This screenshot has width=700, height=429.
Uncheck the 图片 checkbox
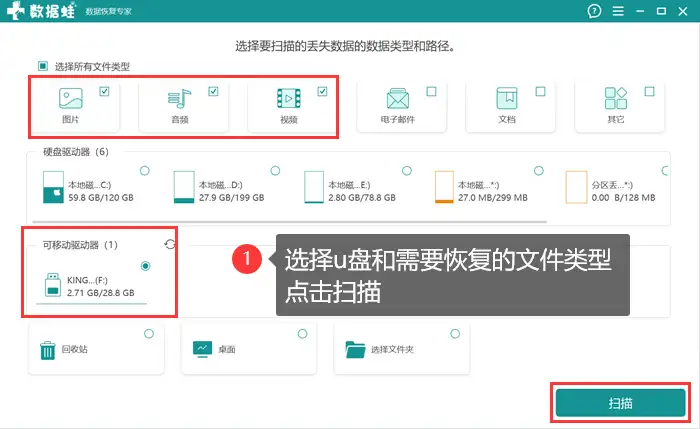(x=104, y=92)
